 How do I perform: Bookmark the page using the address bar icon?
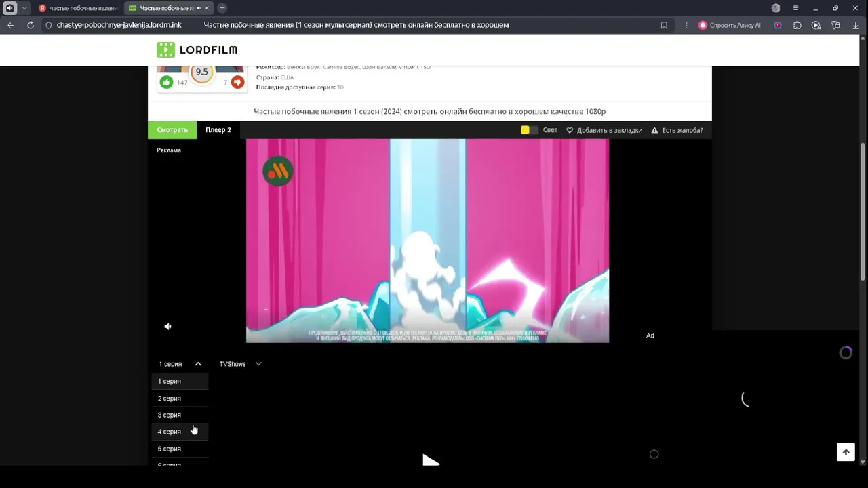click(x=664, y=25)
